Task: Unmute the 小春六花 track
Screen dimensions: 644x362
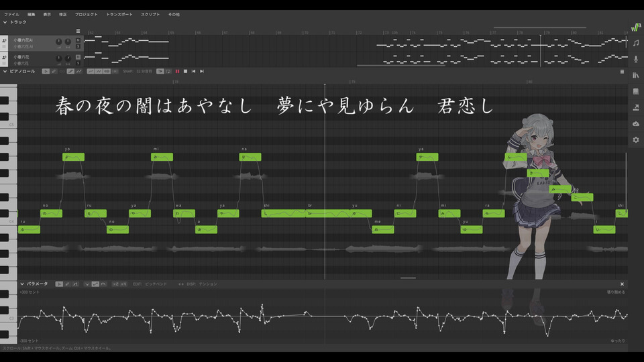Action: [78, 57]
